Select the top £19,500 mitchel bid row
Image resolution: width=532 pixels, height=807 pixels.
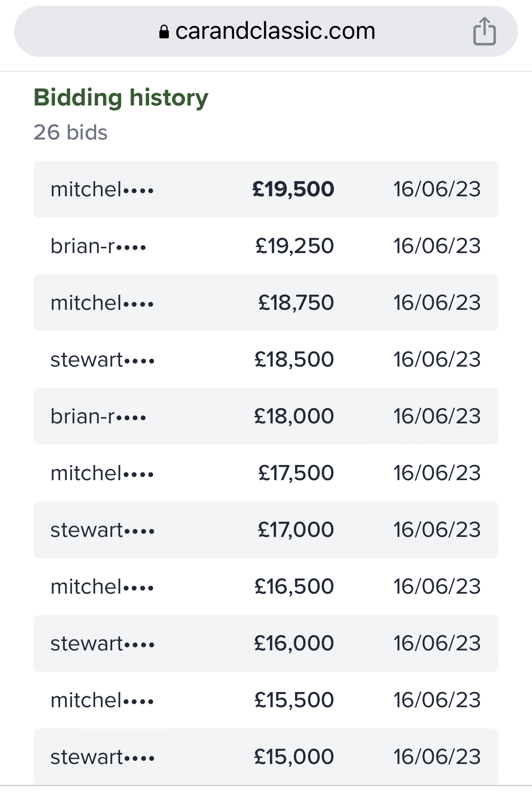pos(266,189)
